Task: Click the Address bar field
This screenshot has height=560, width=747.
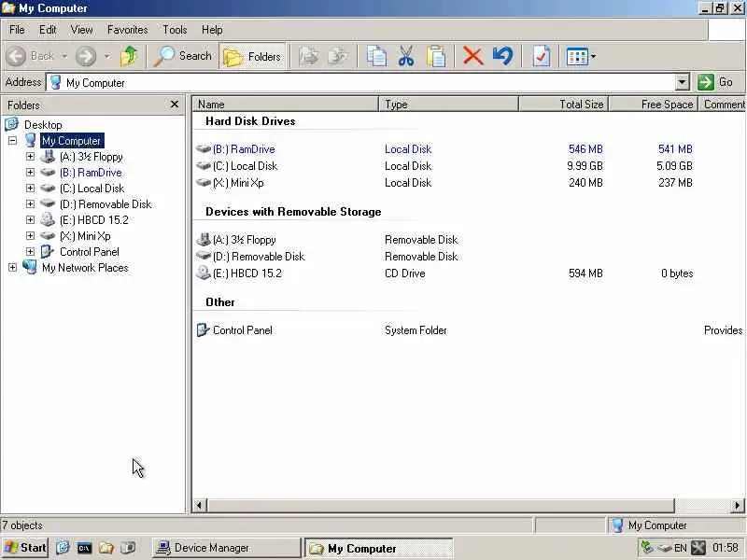Action: click(361, 82)
